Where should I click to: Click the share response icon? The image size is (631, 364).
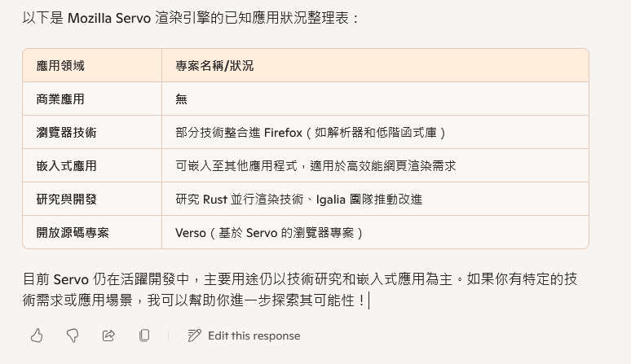tap(108, 335)
